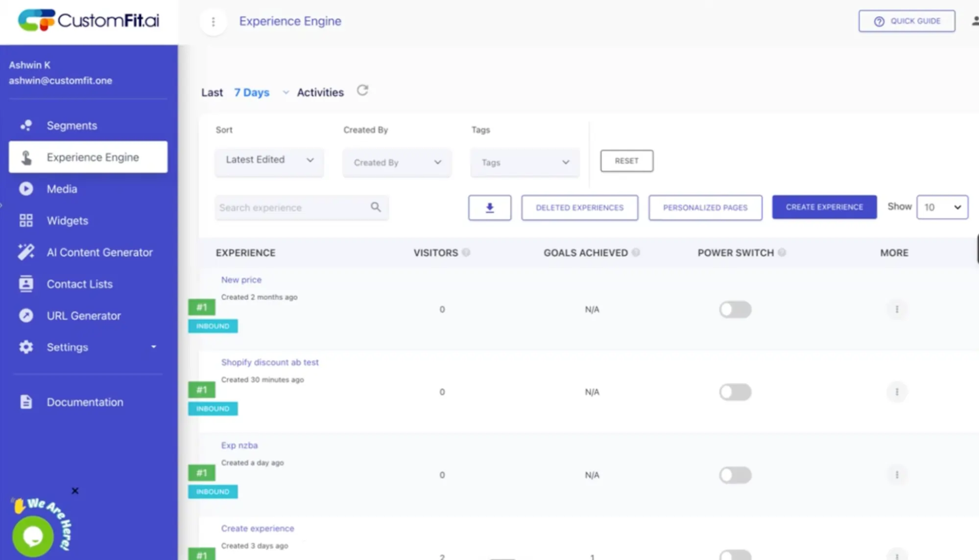Click Deleted Experiences button

(x=579, y=208)
